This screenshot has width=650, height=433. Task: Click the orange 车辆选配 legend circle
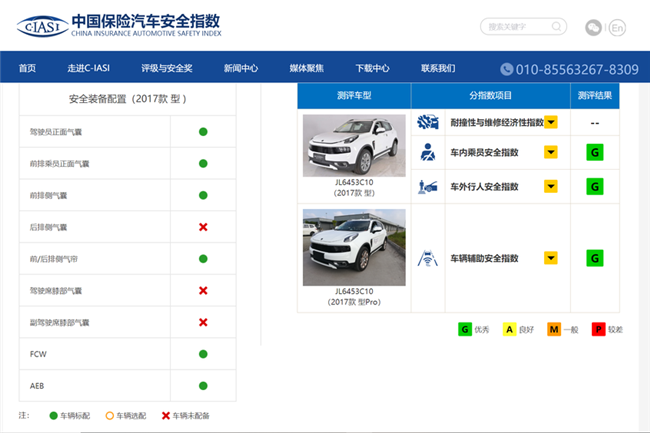109,416
